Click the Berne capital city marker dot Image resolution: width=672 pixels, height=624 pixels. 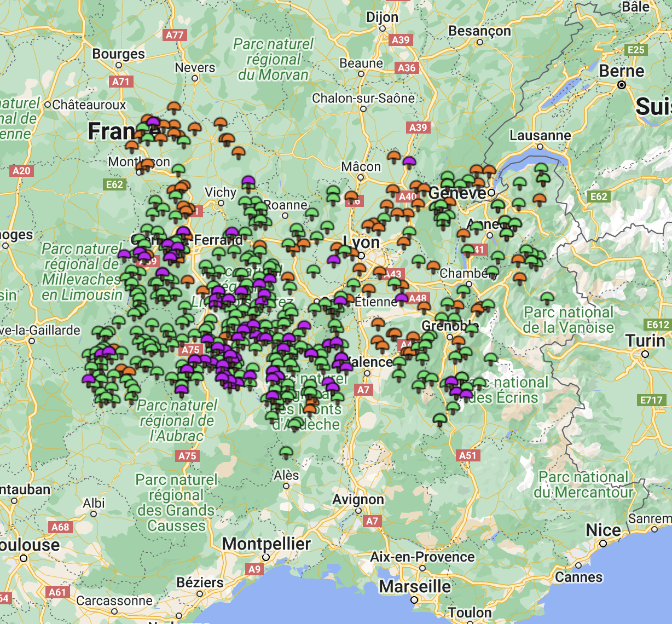click(x=622, y=85)
